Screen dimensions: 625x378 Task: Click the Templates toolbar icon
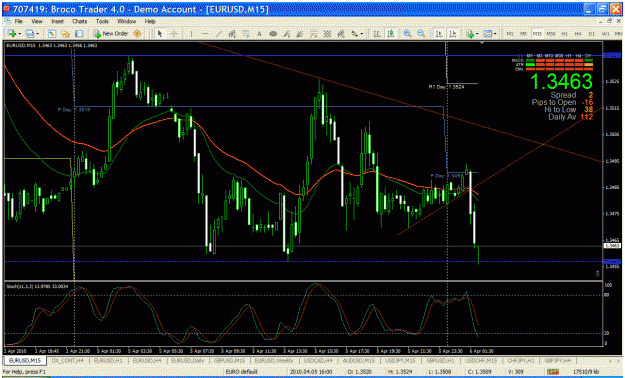[487, 34]
